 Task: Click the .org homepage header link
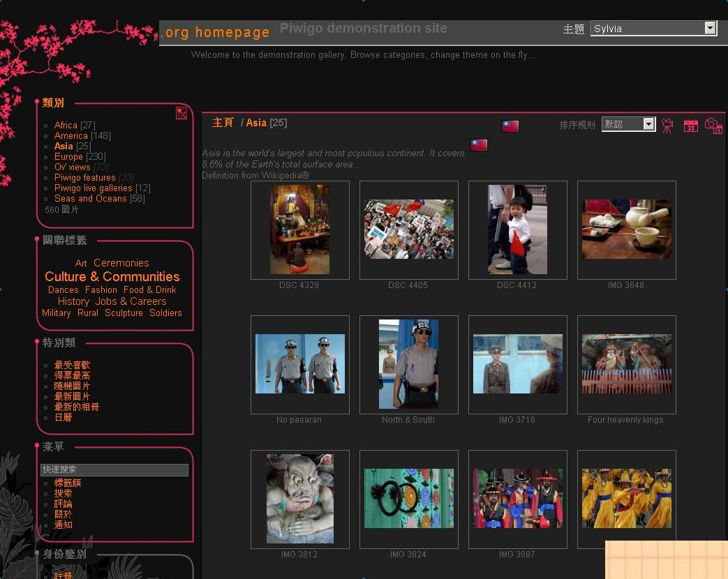[x=214, y=32]
